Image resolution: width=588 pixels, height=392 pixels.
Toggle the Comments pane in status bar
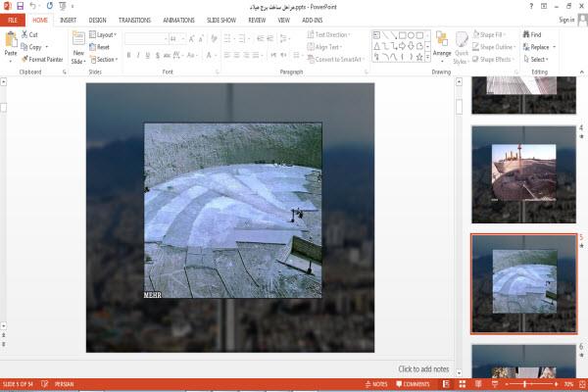pyautogui.click(x=413, y=384)
